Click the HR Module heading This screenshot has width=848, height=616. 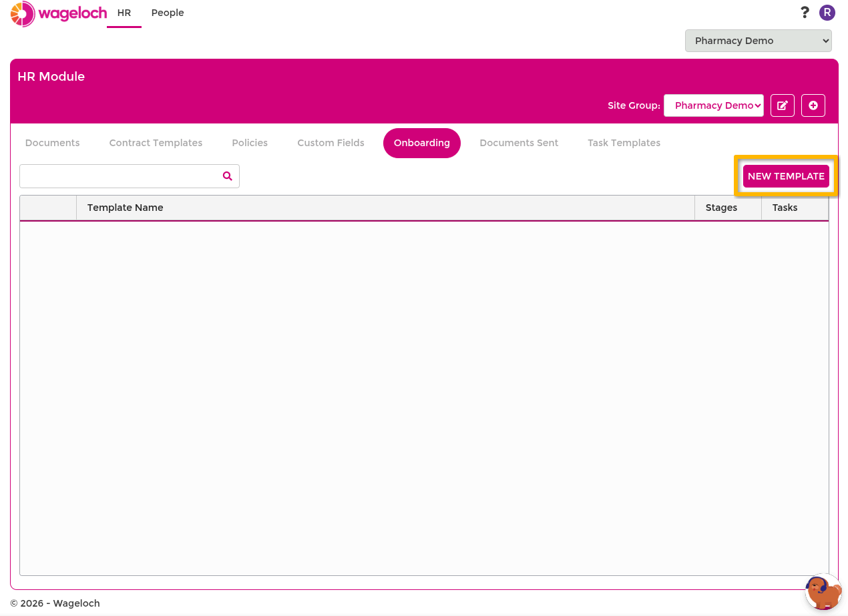coord(51,77)
